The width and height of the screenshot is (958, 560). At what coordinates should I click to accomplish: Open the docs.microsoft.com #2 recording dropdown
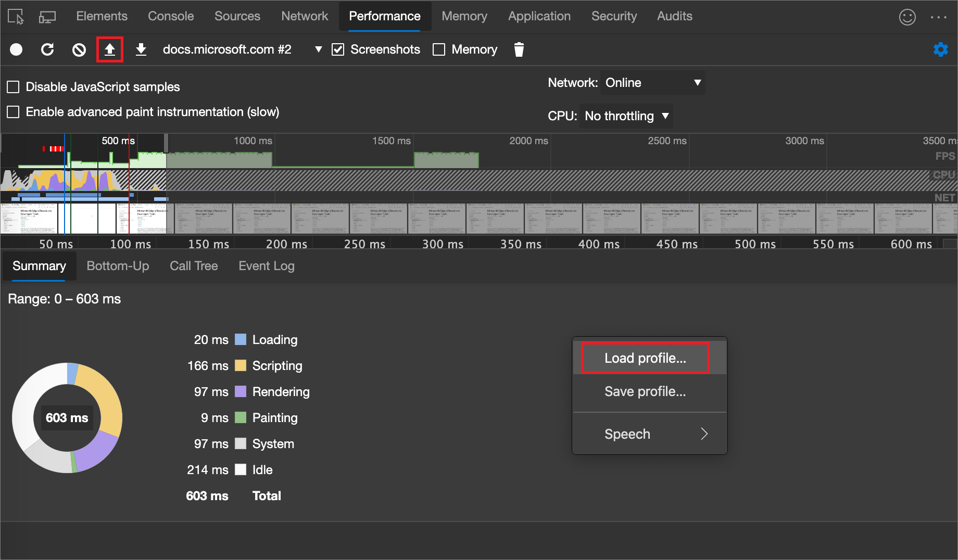pyautogui.click(x=318, y=49)
